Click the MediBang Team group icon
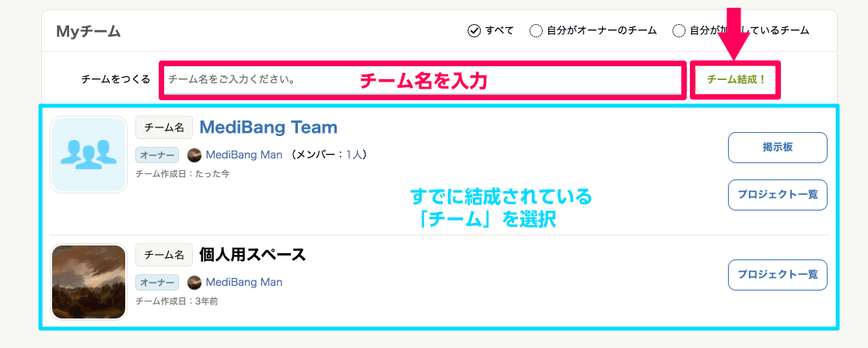 (x=89, y=155)
